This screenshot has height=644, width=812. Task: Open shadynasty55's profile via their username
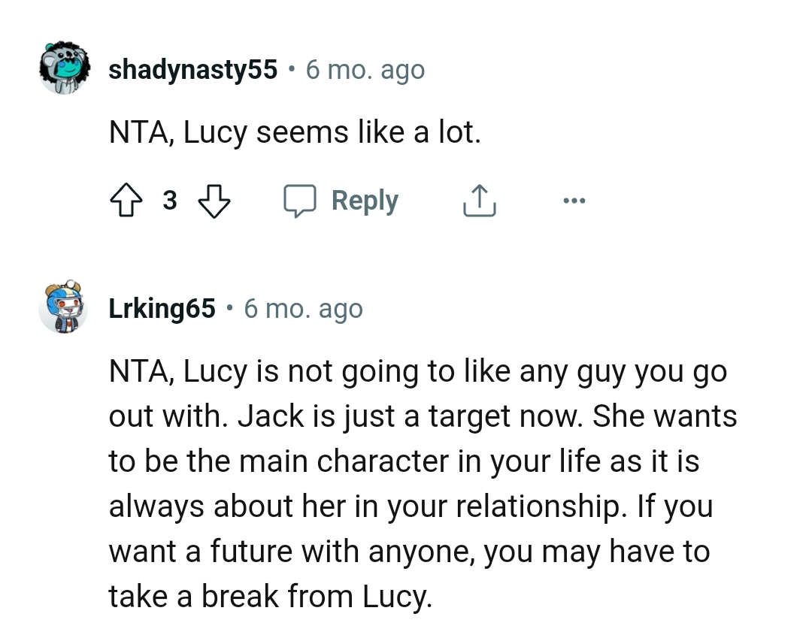coord(192,69)
